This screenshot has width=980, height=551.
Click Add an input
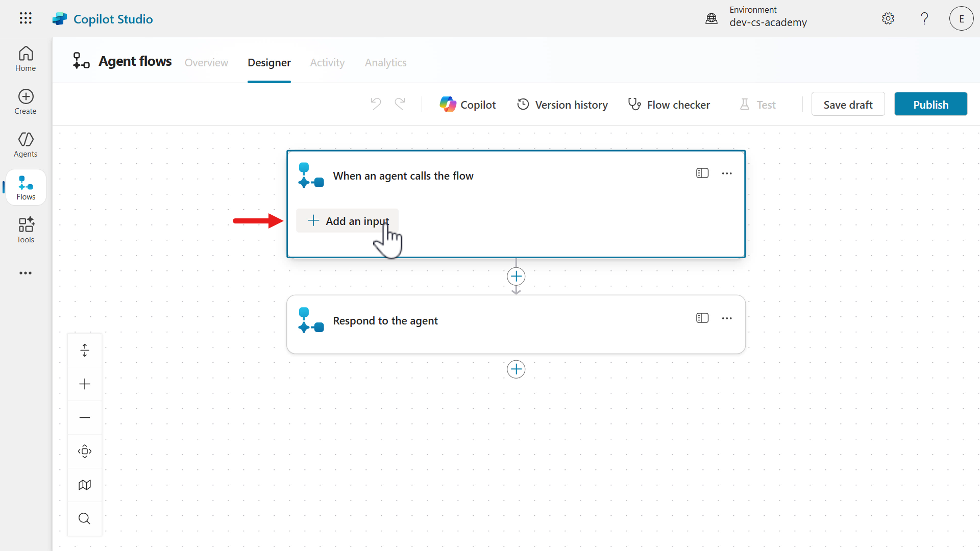click(x=348, y=221)
